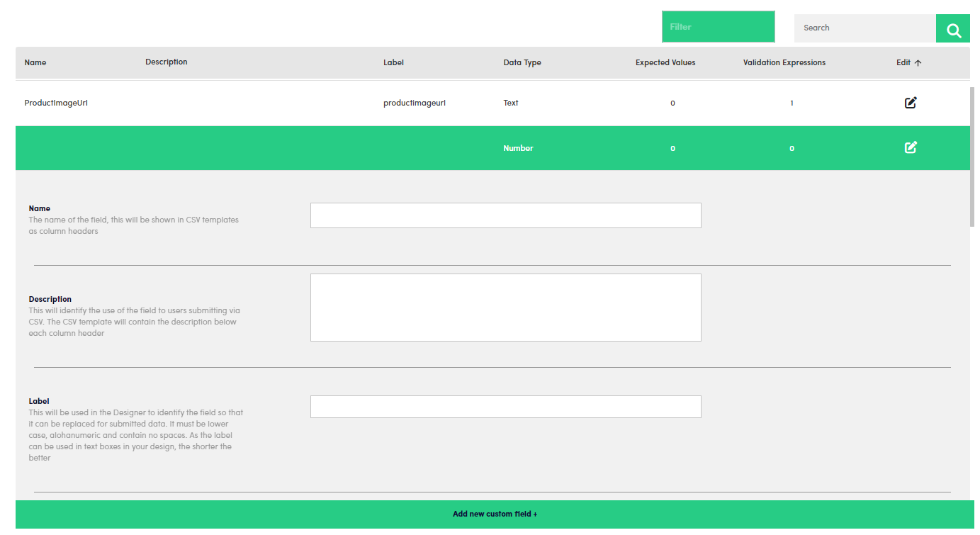Select the Description column header
Viewport: 980px width, 535px height.
(167, 62)
